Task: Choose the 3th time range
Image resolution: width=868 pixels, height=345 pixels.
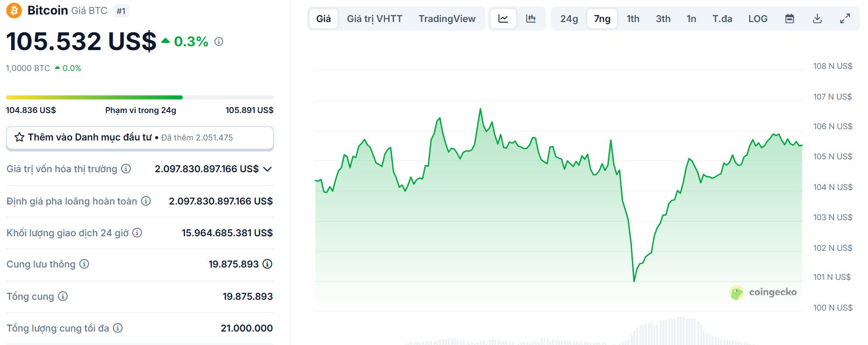Action: click(663, 19)
